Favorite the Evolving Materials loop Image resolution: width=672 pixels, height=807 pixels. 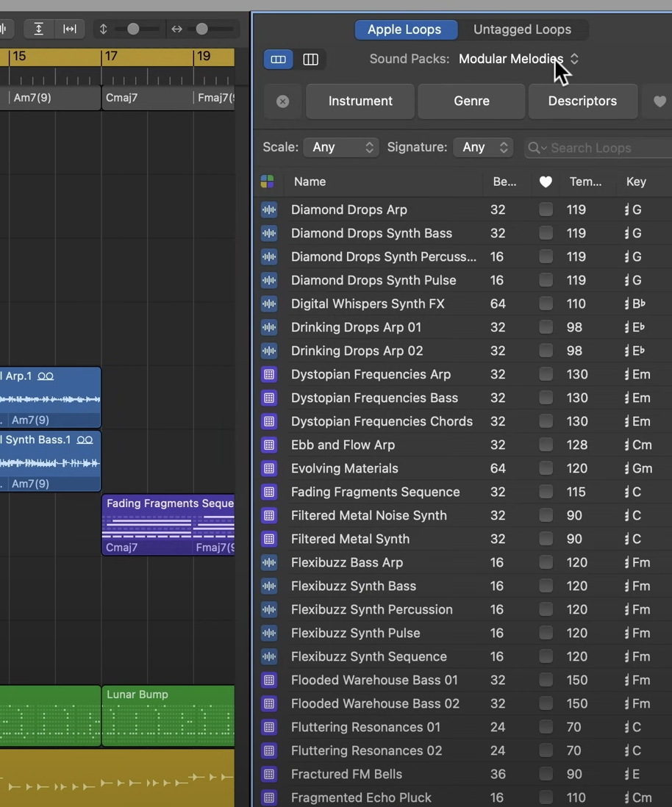tap(546, 468)
